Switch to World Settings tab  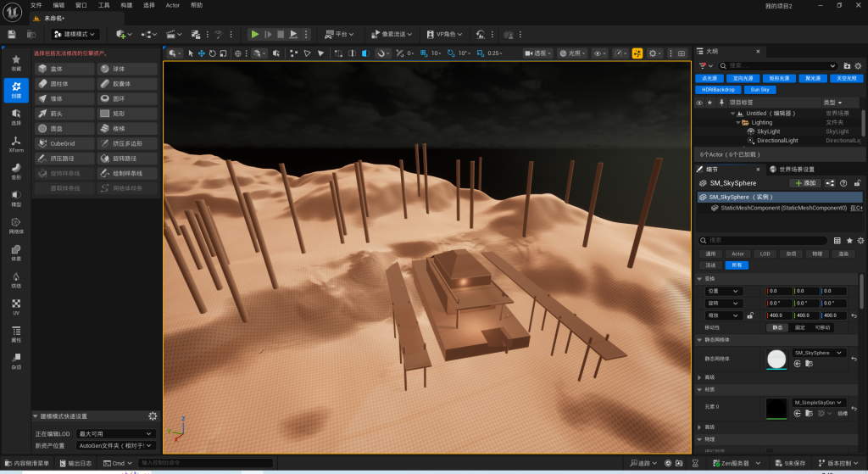pos(793,169)
